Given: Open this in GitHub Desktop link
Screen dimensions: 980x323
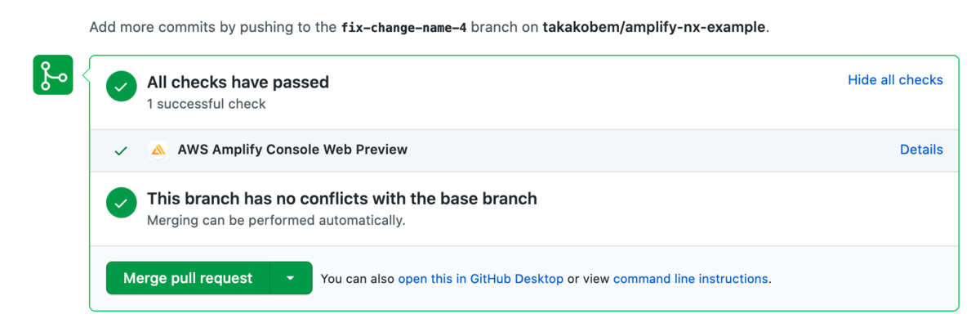Looking at the screenshot, I should point(481,279).
